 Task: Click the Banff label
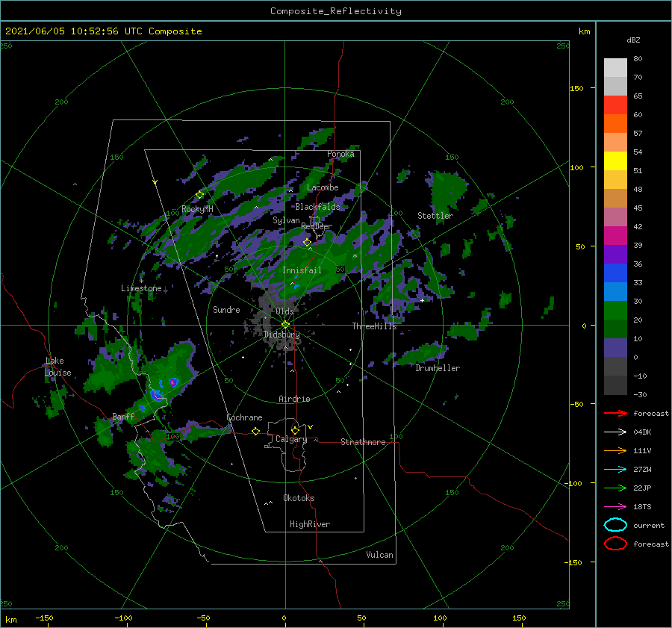123,416
